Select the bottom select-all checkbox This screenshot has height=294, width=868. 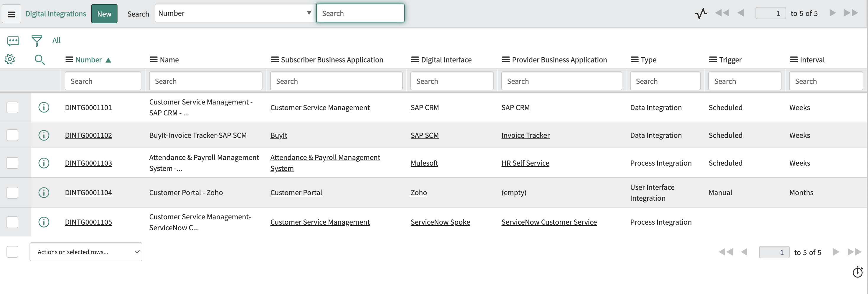point(12,251)
